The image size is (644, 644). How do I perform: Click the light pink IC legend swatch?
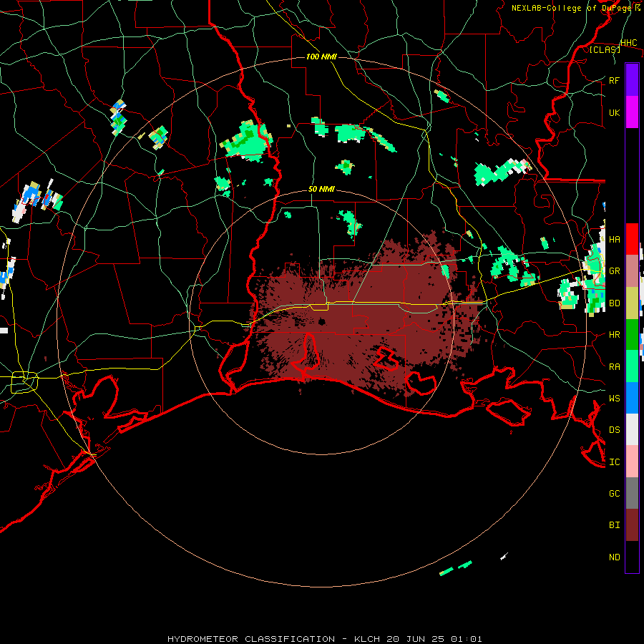[x=632, y=462]
